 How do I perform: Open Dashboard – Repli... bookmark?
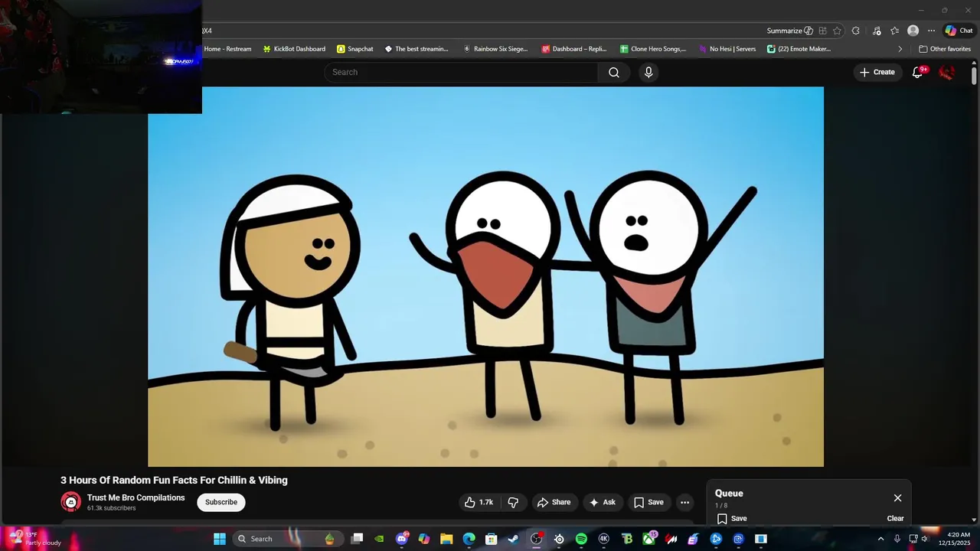click(574, 49)
